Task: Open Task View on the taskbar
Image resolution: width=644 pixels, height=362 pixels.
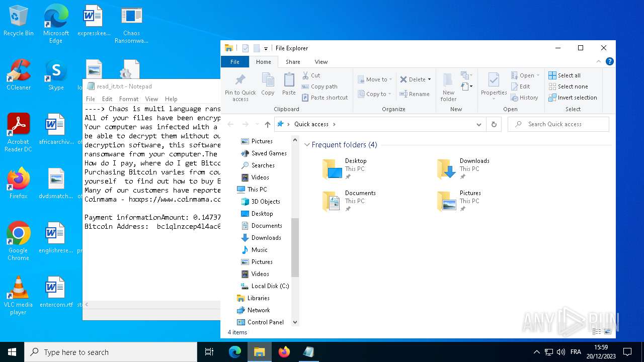Action: click(x=209, y=352)
